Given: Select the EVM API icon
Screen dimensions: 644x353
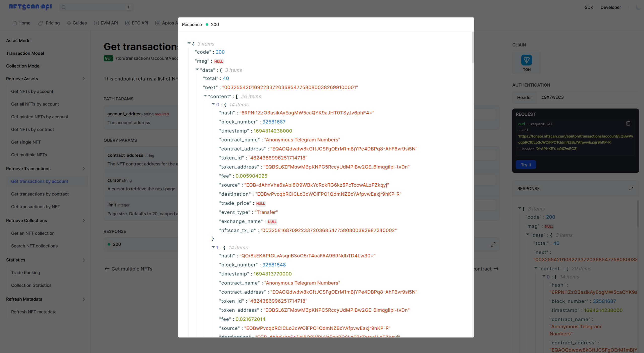Looking at the screenshot, I should coord(96,23).
